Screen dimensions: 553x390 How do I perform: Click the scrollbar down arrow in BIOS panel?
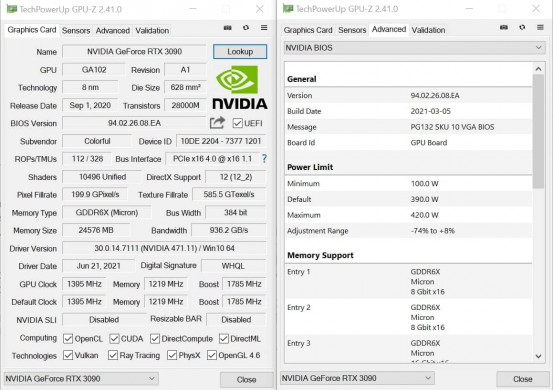point(538,356)
